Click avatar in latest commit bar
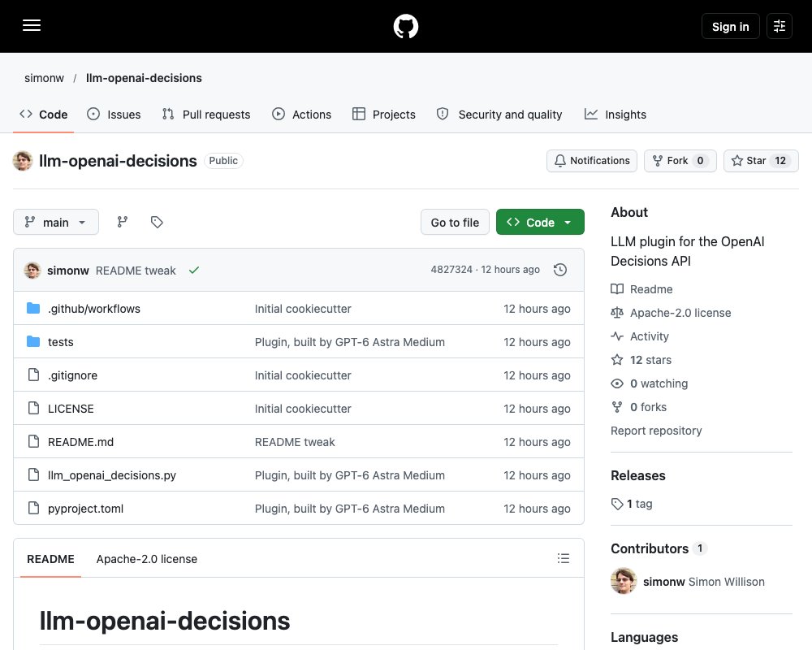Viewport: 812px width, 650px height. [32, 270]
